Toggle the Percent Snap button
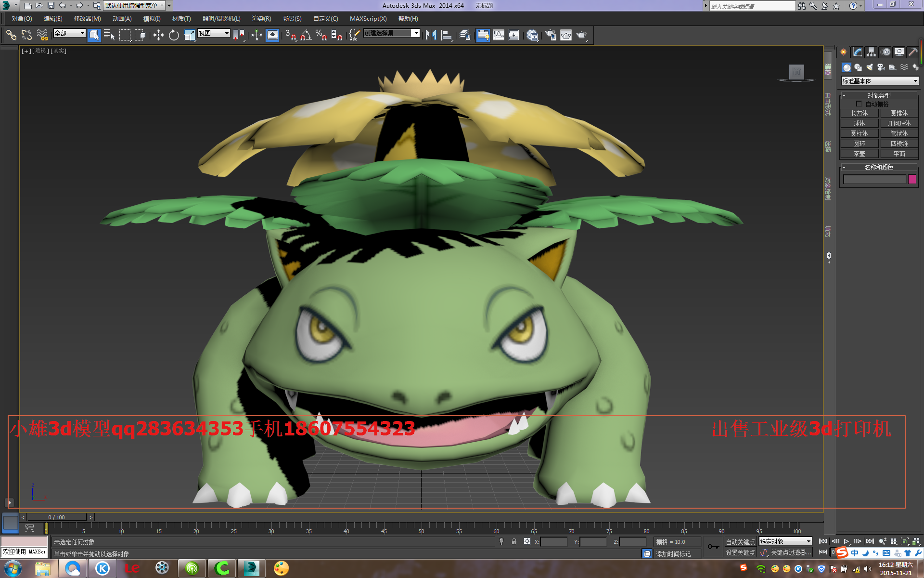This screenshot has height=578, width=924. (x=321, y=35)
